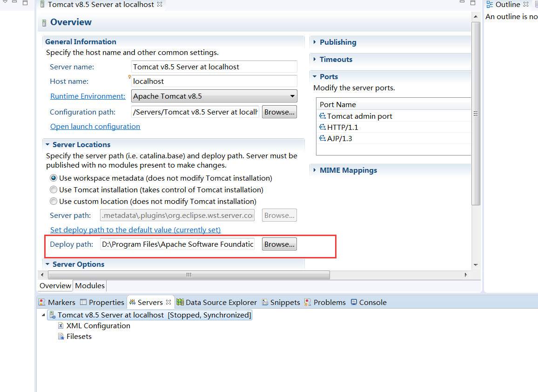Click the server icon beside the Overview heading

tap(44, 23)
